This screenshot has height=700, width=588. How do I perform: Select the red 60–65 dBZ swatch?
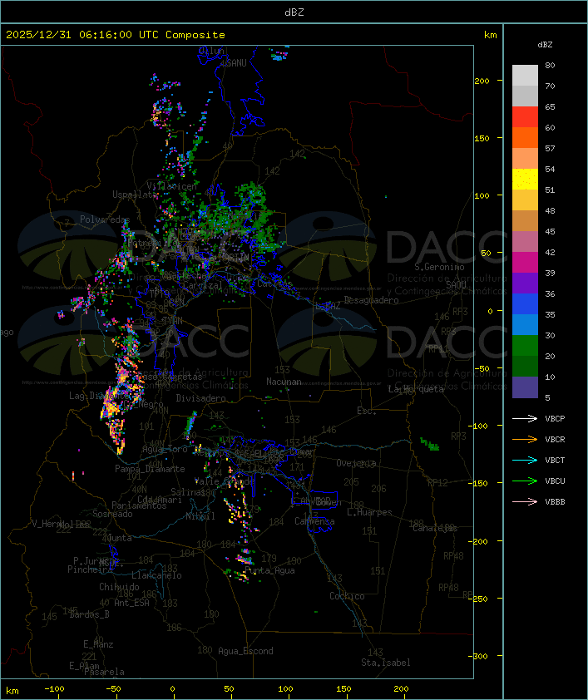pyautogui.click(x=525, y=117)
